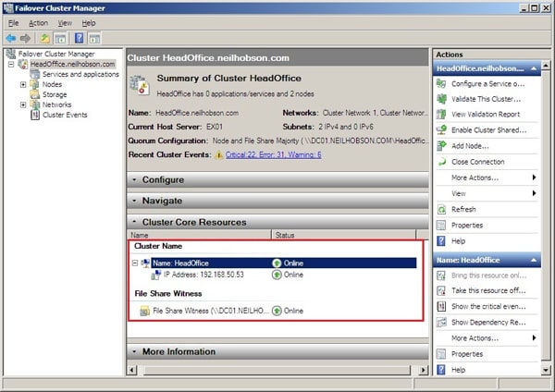This screenshot has height=392, width=555.
Task: Click the Forward arrow toolbar icon
Action: (x=25, y=38)
